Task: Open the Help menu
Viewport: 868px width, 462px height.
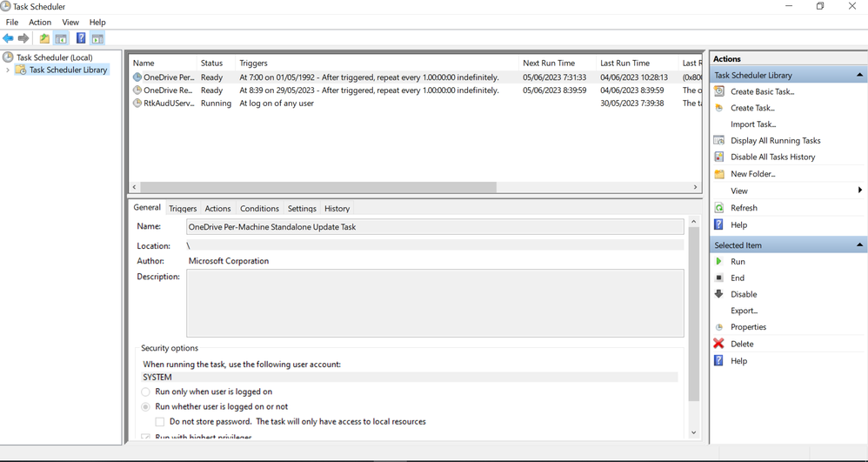Action: tap(97, 22)
